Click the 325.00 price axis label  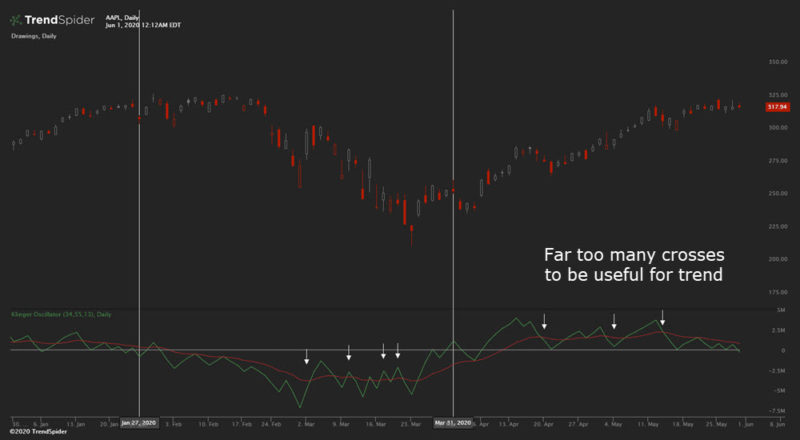click(778, 95)
